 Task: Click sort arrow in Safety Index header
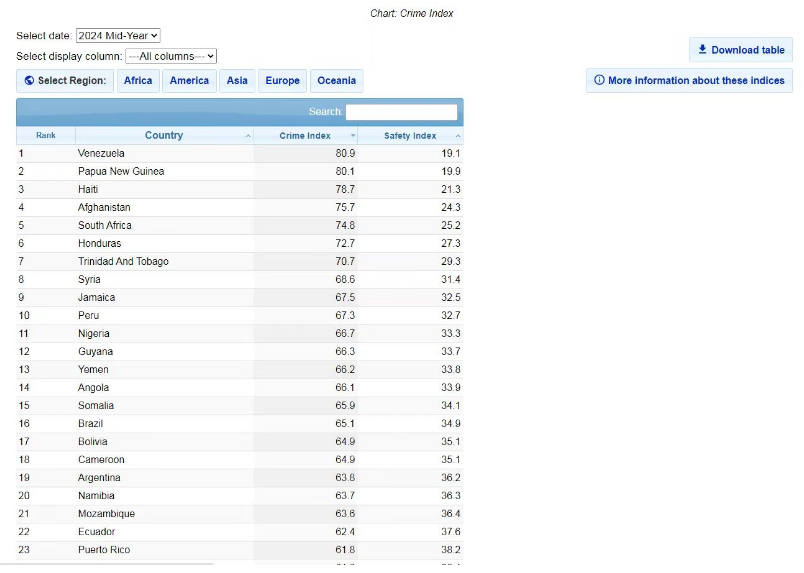point(458,136)
